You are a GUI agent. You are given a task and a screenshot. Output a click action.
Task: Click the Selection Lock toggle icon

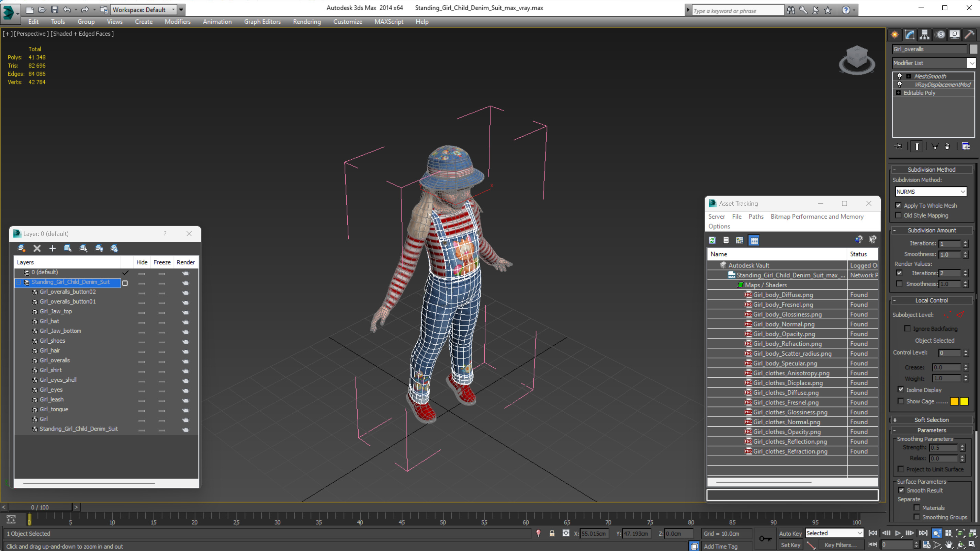tap(552, 533)
